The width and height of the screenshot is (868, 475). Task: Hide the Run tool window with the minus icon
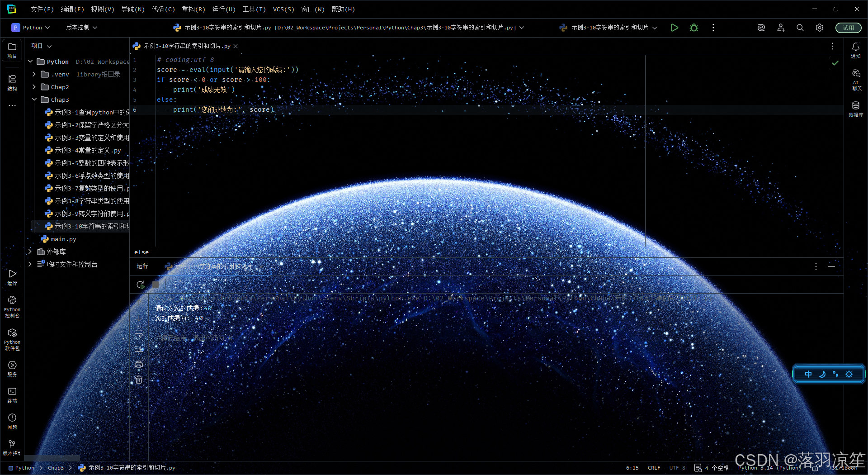831,266
